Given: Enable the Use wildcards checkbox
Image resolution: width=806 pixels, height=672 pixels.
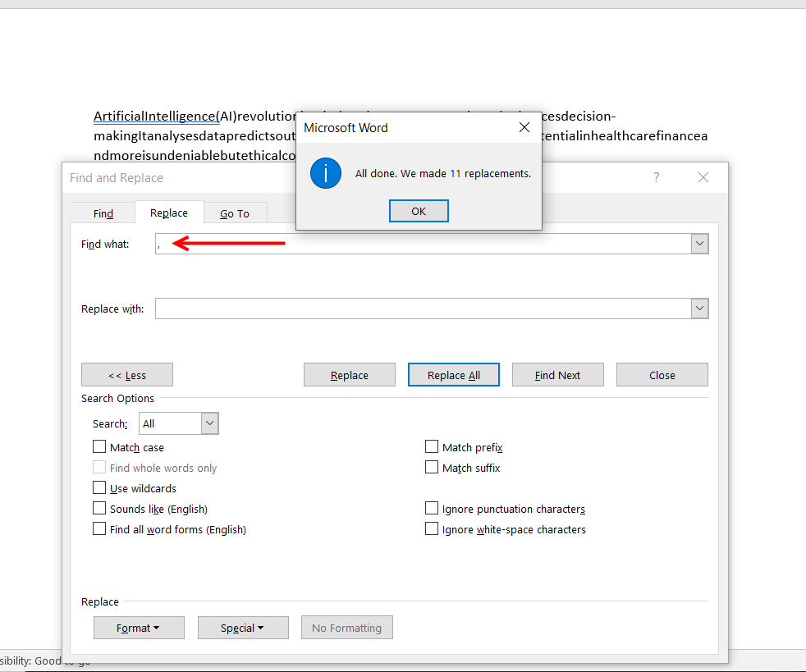Looking at the screenshot, I should pos(99,488).
